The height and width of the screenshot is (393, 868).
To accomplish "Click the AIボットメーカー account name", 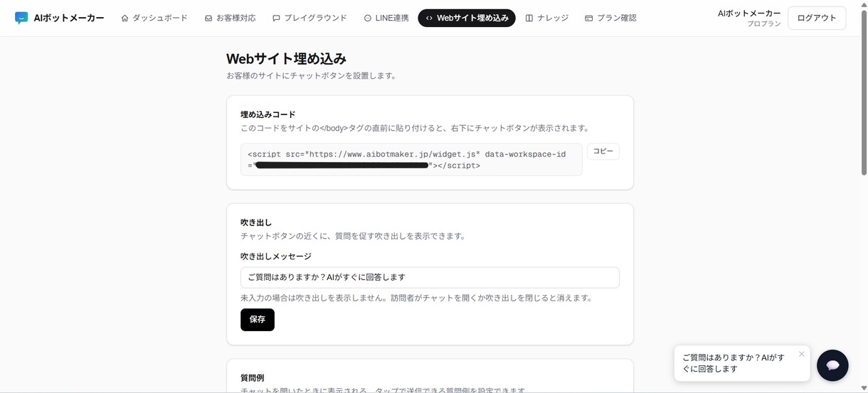I will [x=749, y=13].
